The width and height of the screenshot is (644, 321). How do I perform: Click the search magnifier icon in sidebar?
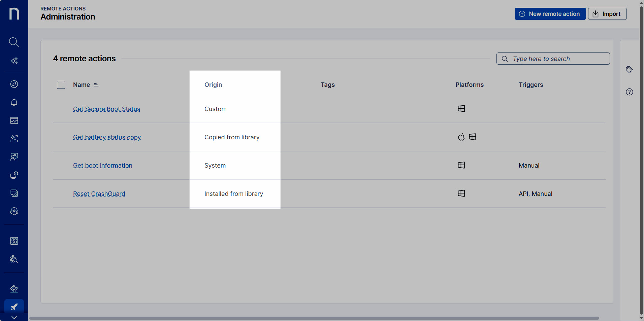[x=14, y=42]
